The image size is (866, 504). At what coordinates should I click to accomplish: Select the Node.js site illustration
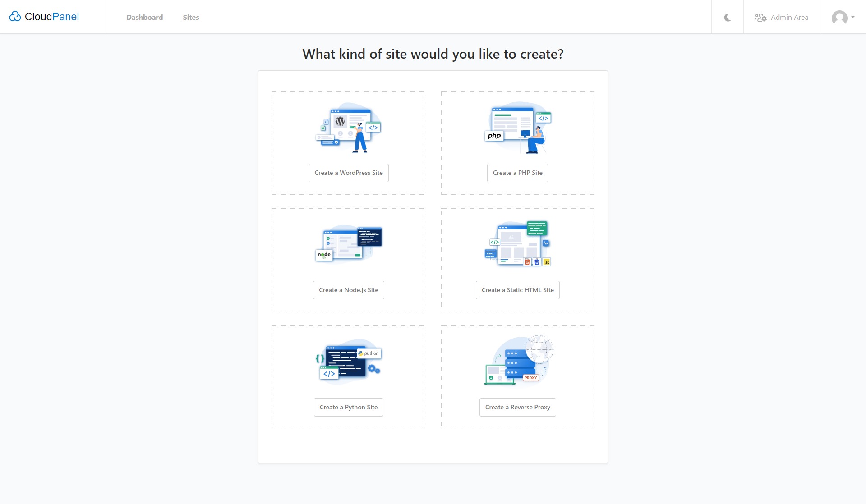[349, 244]
